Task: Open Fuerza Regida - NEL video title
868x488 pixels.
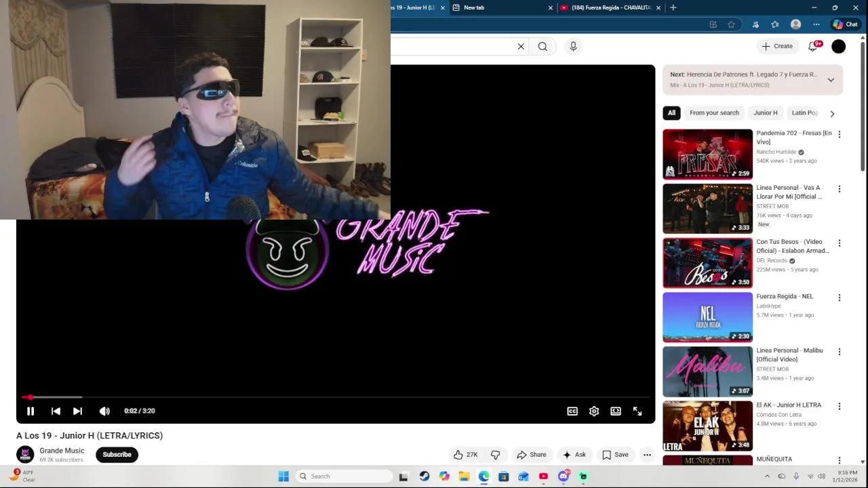Action: [x=785, y=296]
